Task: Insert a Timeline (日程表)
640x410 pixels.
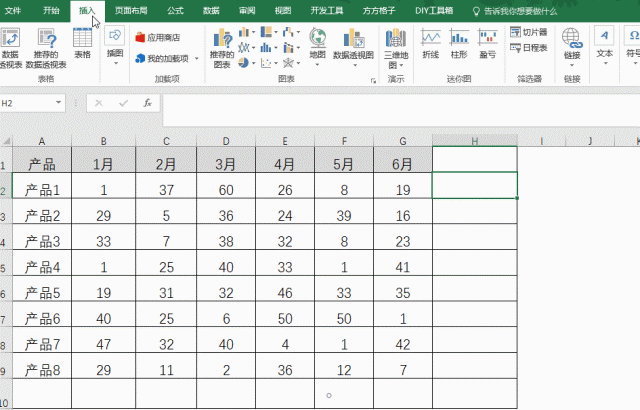Action: pyautogui.click(x=529, y=48)
